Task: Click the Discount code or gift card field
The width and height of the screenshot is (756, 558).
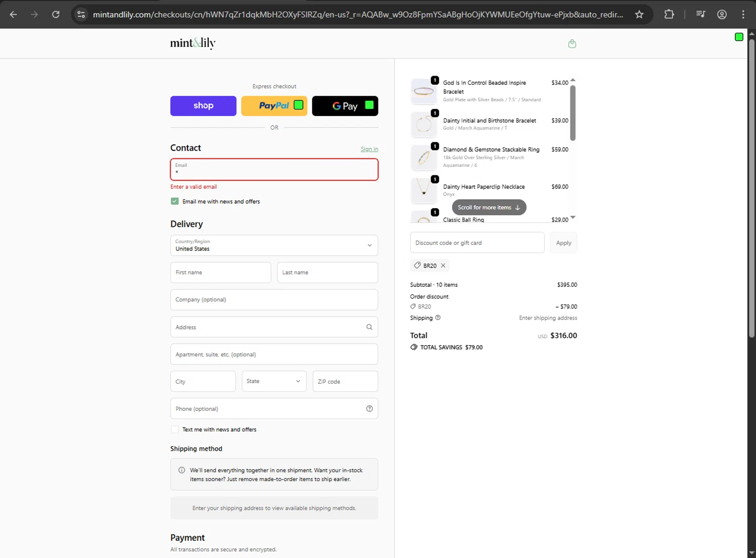Action: (477, 243)
